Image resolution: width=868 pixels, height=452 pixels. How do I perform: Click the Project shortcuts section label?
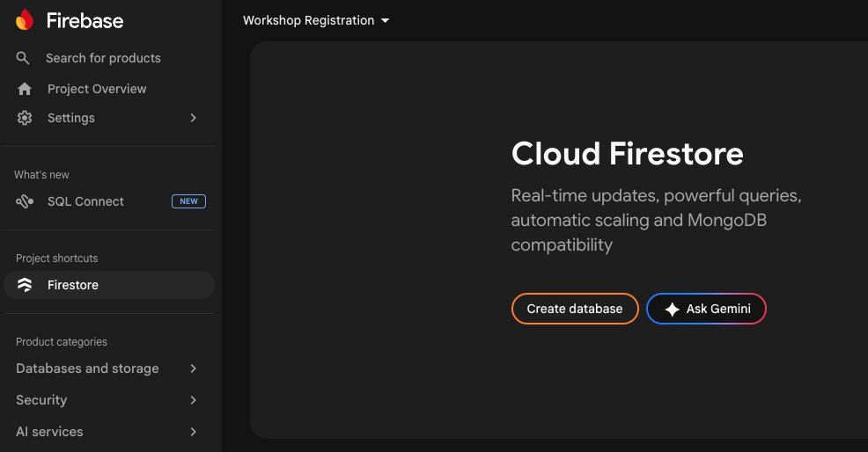56,259
